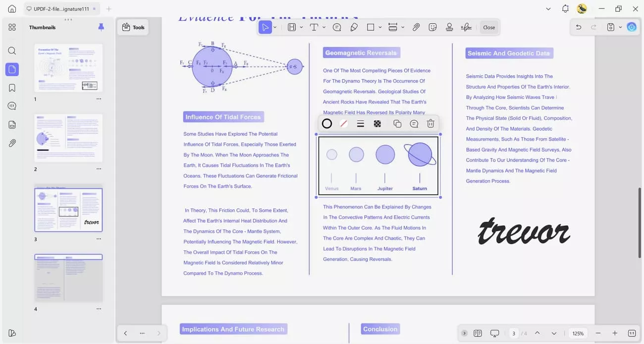Screen dimensions: 644x344
Task: Set shape fill to none with slashed swatch
Action: click(344, 123)
